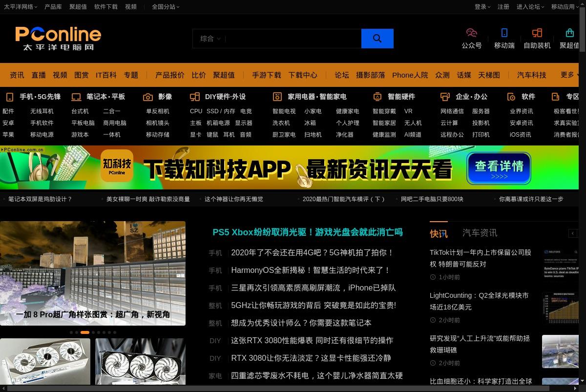Select the first carousel indicator dot
The width and height of the screenshot is (586, 392).
click(x=71, y=332)
